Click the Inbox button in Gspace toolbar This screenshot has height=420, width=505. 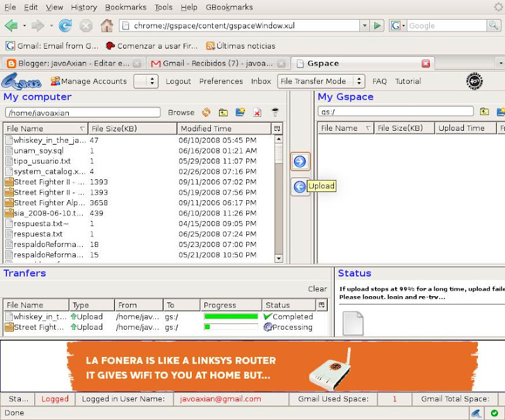pyautogui.click(x=261, y=81)
